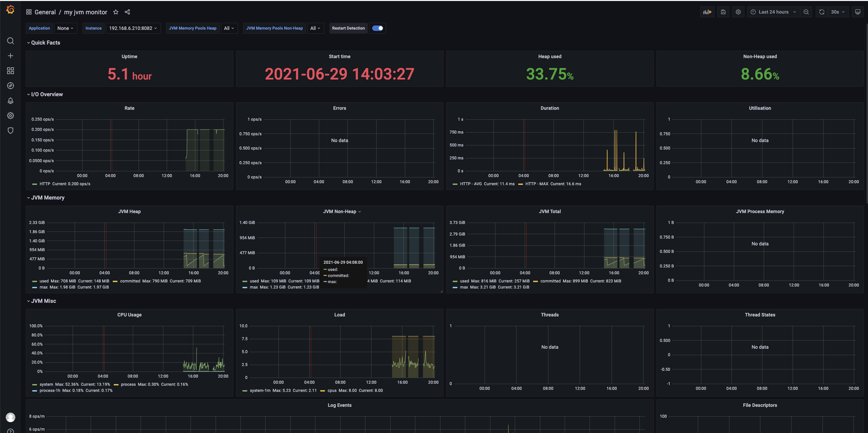Open the search dashboards icon
Screen dimensions: 868x433
pyautogui.click(x=11, y=41)
